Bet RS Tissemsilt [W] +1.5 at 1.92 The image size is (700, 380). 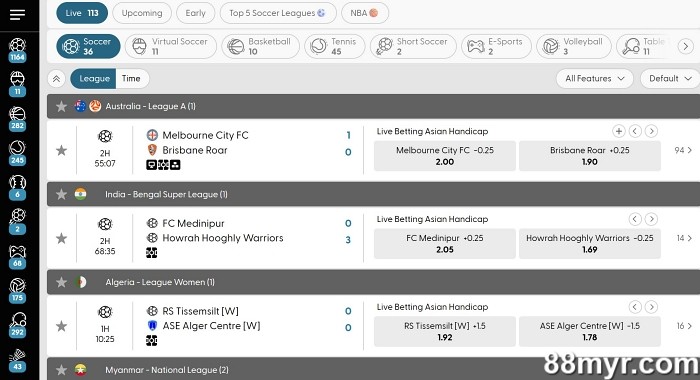(x=445, y=332)
